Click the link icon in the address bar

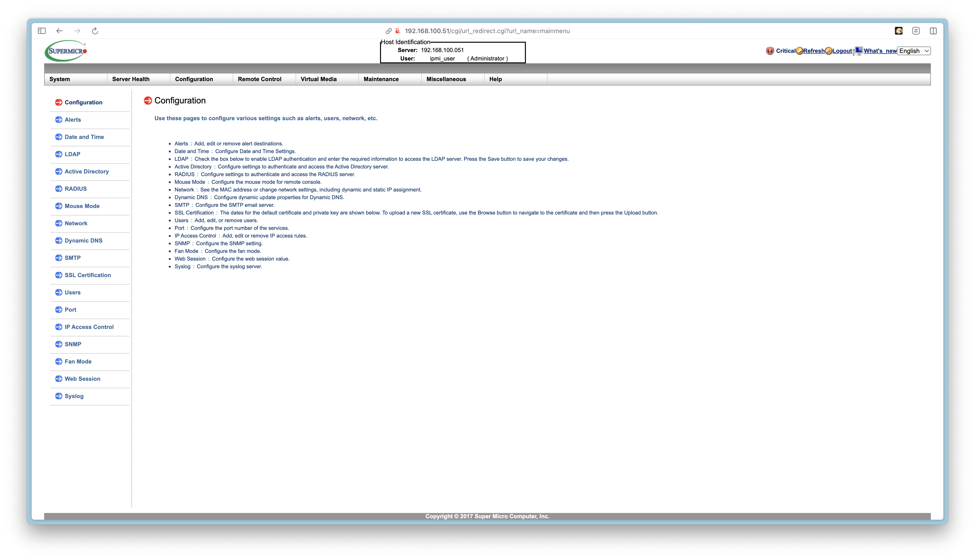(389, 31)
